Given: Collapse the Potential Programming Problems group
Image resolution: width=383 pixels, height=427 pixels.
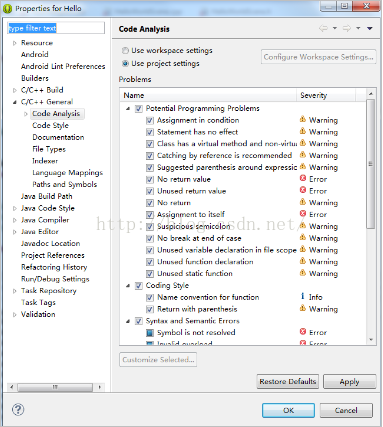Looking at the screenshot, I should [x=128, y=109].
